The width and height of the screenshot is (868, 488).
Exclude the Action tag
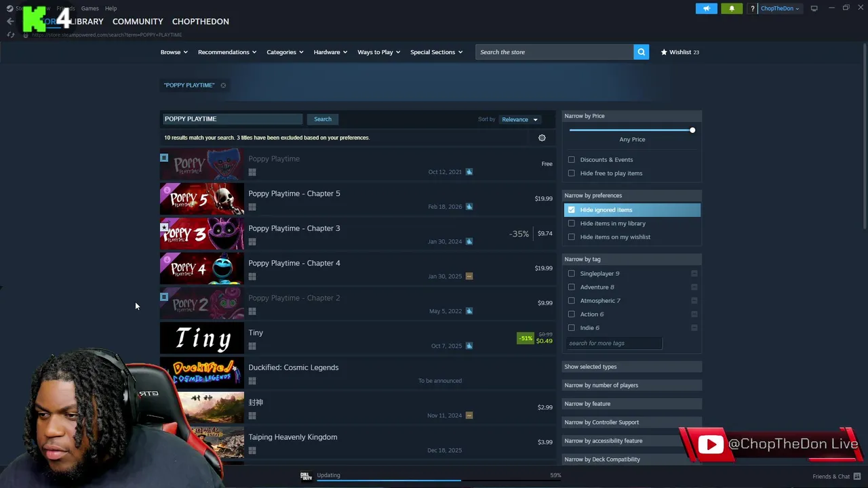click(694, 314)
